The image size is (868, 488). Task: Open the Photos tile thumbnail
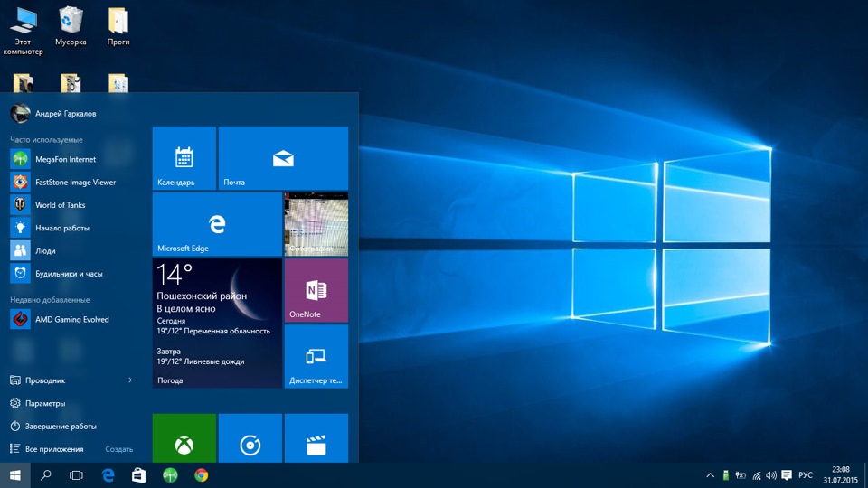tap(316, 224)
